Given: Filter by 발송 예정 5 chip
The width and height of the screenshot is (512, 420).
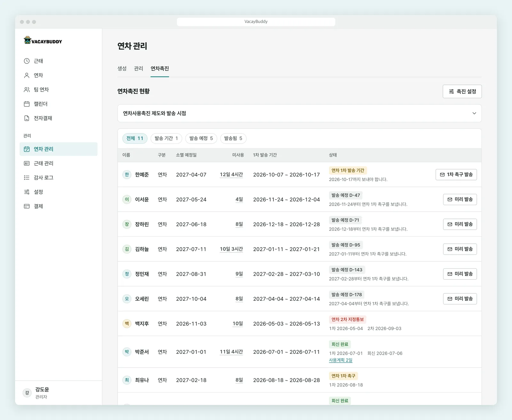Looking at the screenshot, I should pos(201,139).
